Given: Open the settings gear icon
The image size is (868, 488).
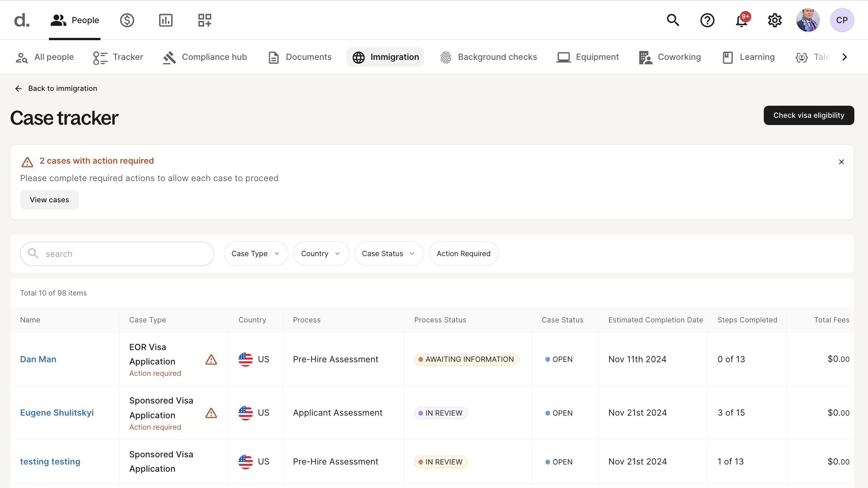Looking at the screenshot, I should click(x=775, y=20).
